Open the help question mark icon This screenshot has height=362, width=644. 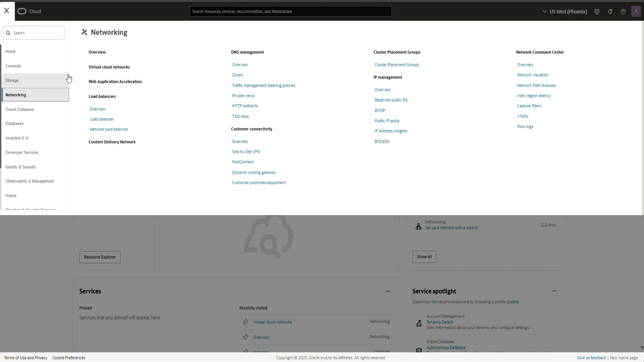pos(623,12)
